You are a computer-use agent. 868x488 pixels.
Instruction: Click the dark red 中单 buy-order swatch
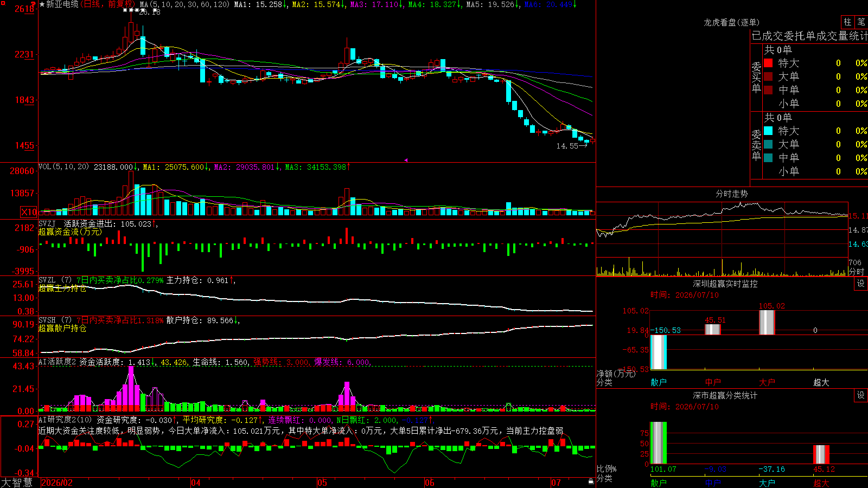[x=768, y=90]
